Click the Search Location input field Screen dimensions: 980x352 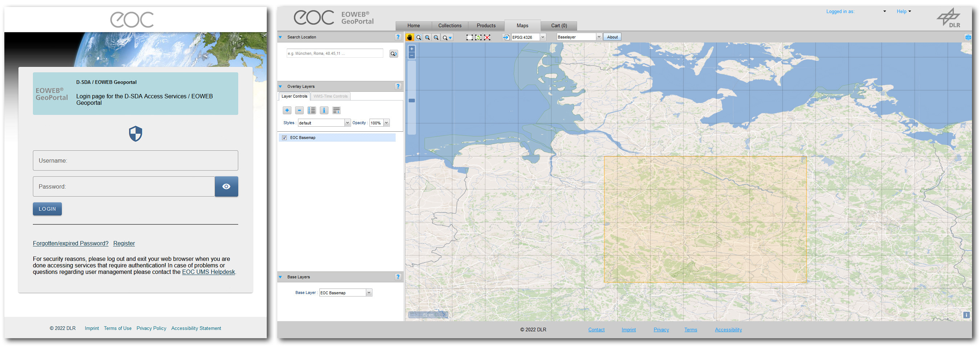tap(335, 53)
